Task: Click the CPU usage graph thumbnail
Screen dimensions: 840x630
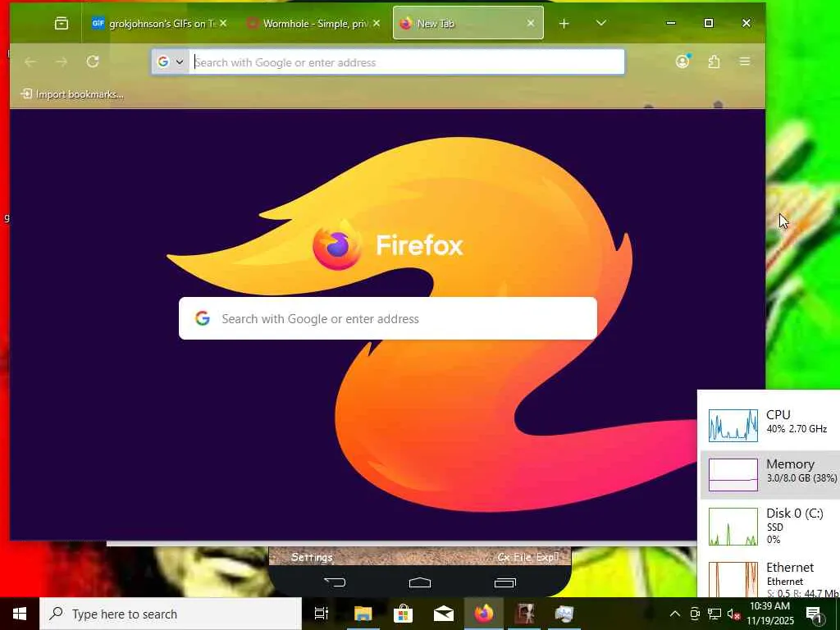Action: (733, 426)
